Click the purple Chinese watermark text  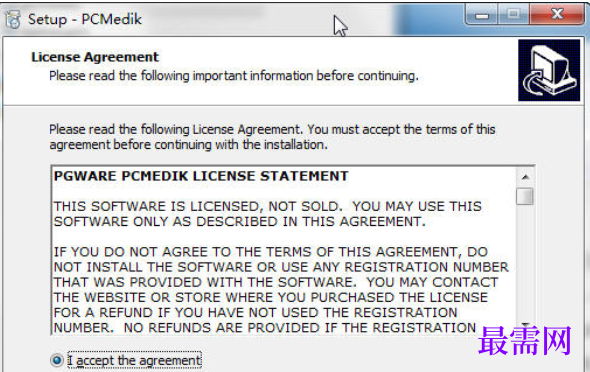[525, 341]
